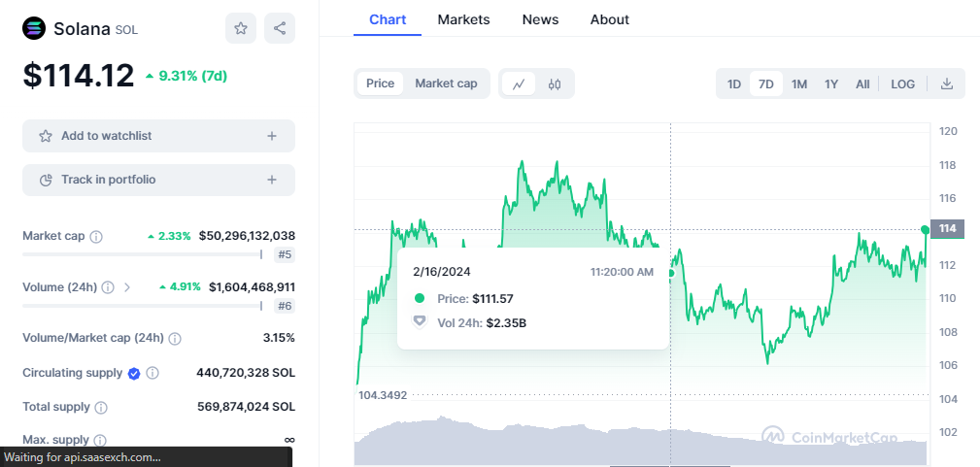This screenshot has height=467, width=980.
Task: Click the watchlist star icon
Action: [x=46, y=136]
